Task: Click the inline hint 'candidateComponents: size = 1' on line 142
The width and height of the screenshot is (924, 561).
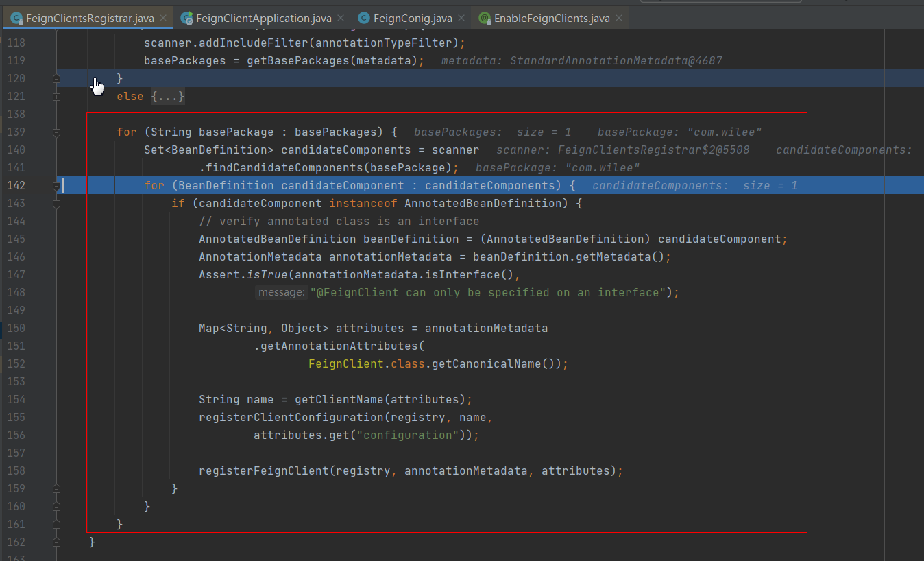Action: coord(695,185)
